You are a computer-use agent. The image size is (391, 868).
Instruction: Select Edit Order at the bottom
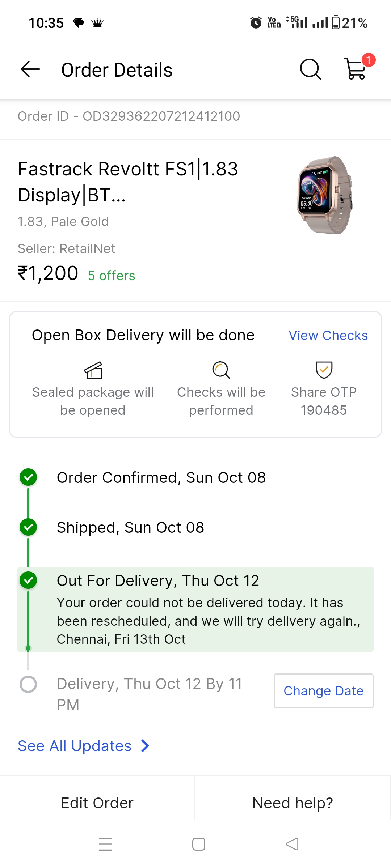tap(97, 803)
